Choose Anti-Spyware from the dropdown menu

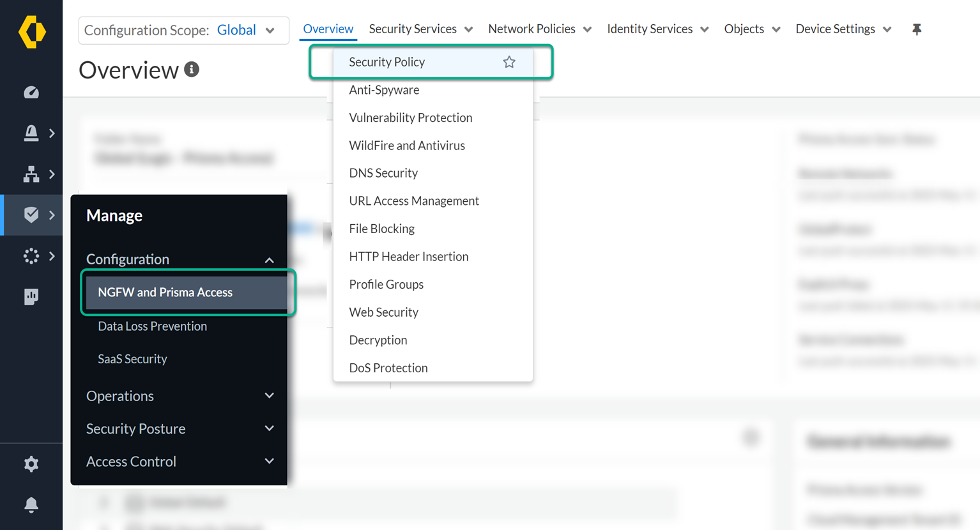click(384, 89)
